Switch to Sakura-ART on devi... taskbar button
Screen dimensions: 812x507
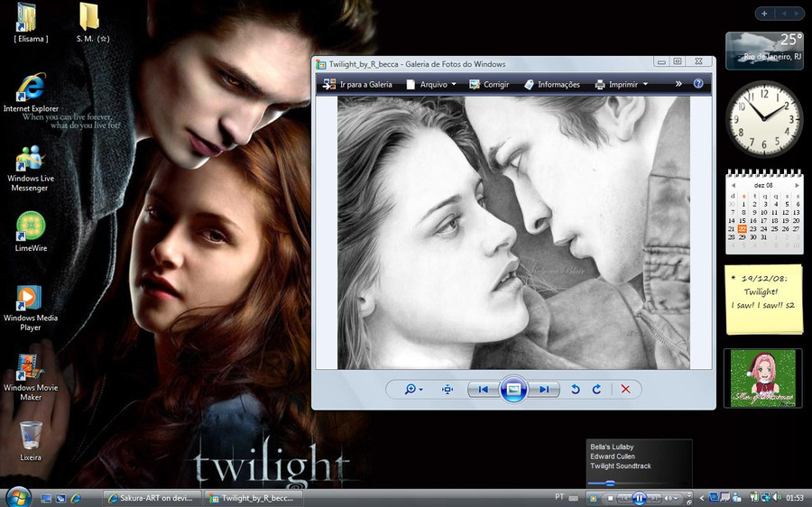tap(152, 498)
